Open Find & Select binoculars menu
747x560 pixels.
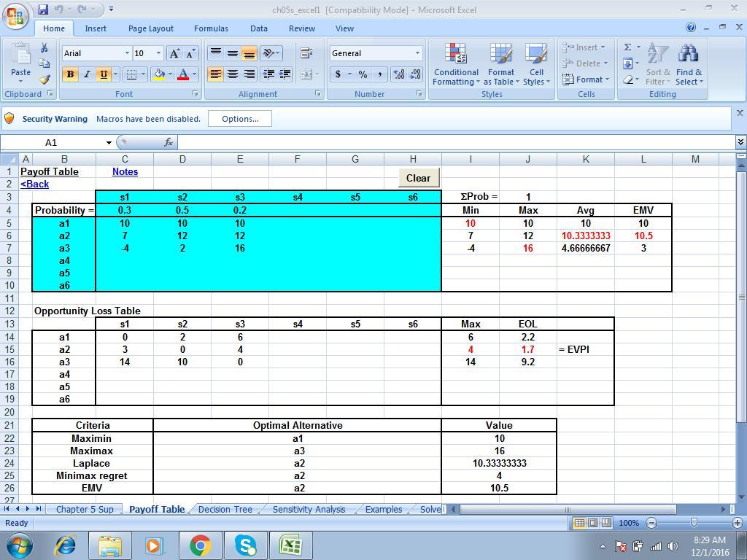689,64
